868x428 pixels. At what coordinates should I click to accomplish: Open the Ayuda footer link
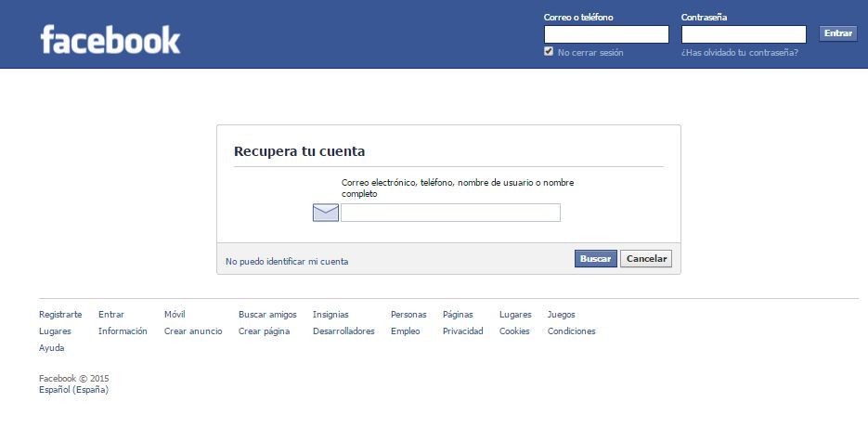point(51,348)
